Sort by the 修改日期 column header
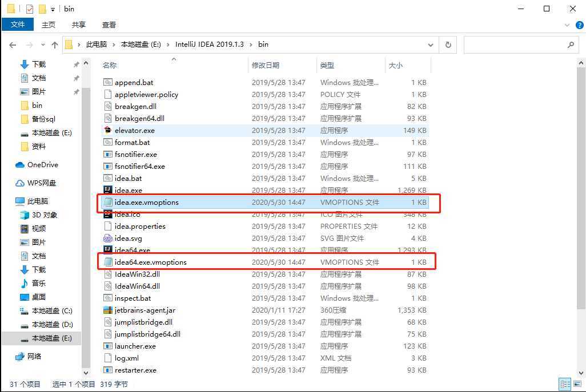 coord(282,65)
